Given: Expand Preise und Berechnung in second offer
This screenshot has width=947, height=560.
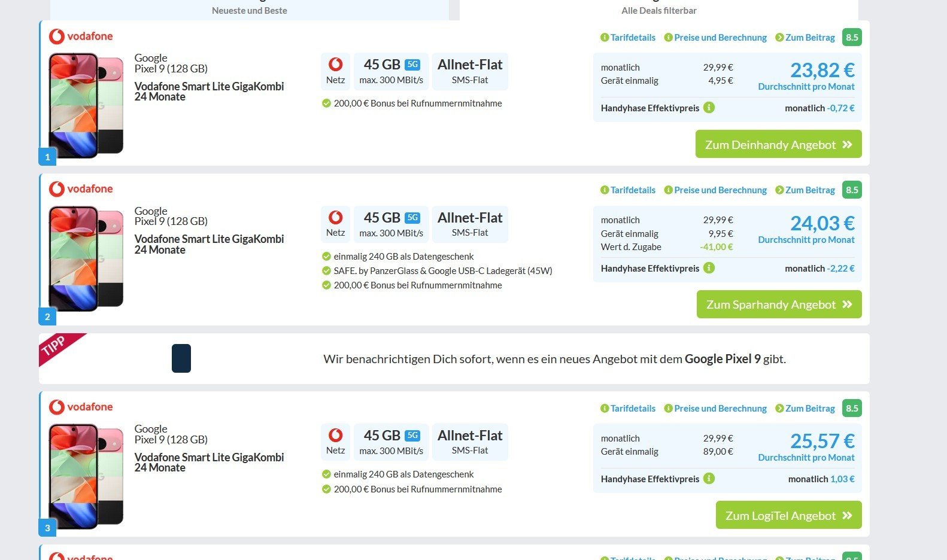Looking at the screenshot, I should (715, 190).
